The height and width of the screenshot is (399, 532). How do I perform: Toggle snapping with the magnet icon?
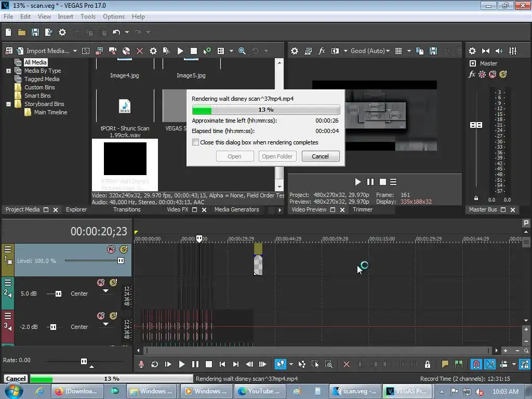pos(476,364)
